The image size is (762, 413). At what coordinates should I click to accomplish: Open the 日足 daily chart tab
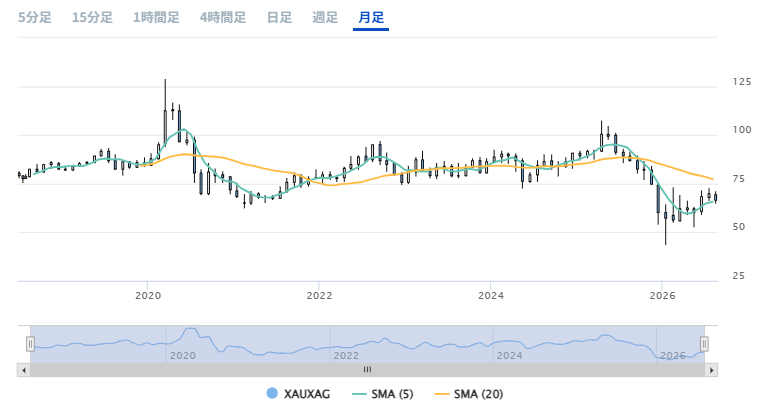point(279,18)
